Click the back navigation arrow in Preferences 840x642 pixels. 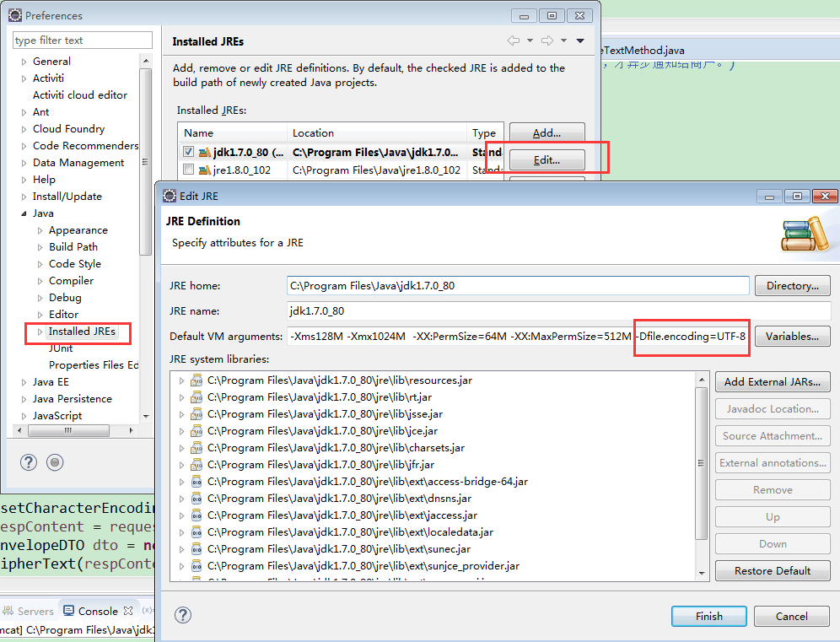[x=514, y=40]
